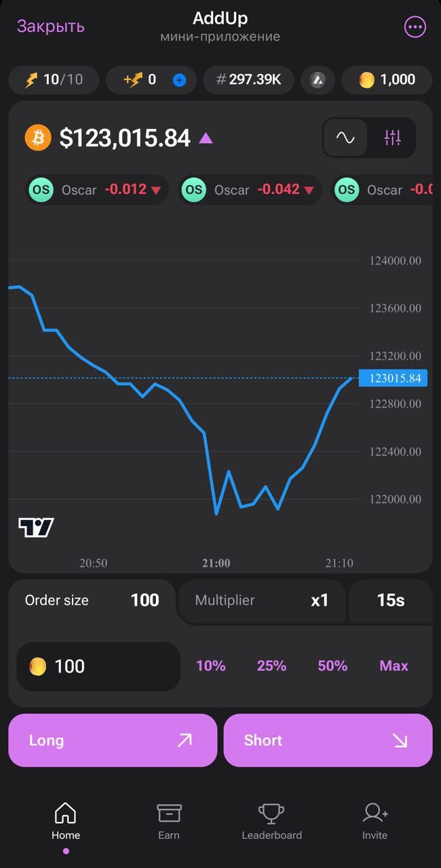Viewport: 441px width, 868px height.
Task: Click the triangular token icon in the top bar
Action: coord(318,80)
